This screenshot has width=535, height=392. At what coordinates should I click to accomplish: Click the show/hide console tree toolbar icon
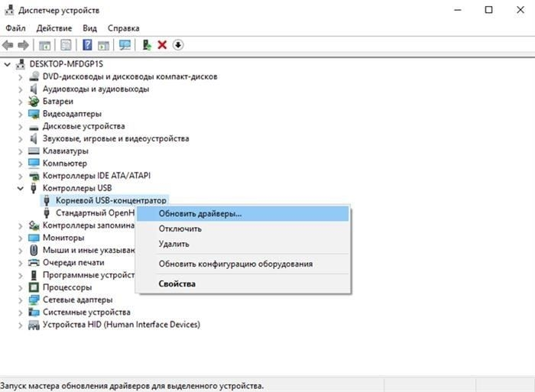[44, 45]
